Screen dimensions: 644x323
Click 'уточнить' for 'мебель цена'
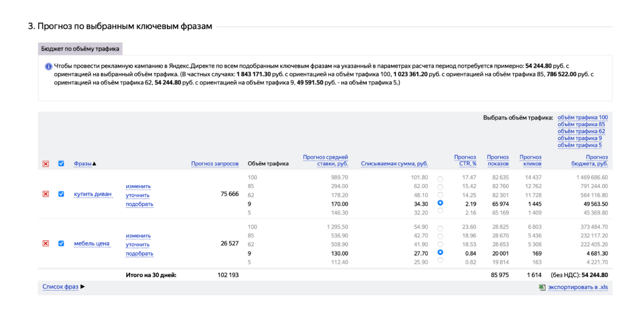pyautogui.click(x=137, y=245)
